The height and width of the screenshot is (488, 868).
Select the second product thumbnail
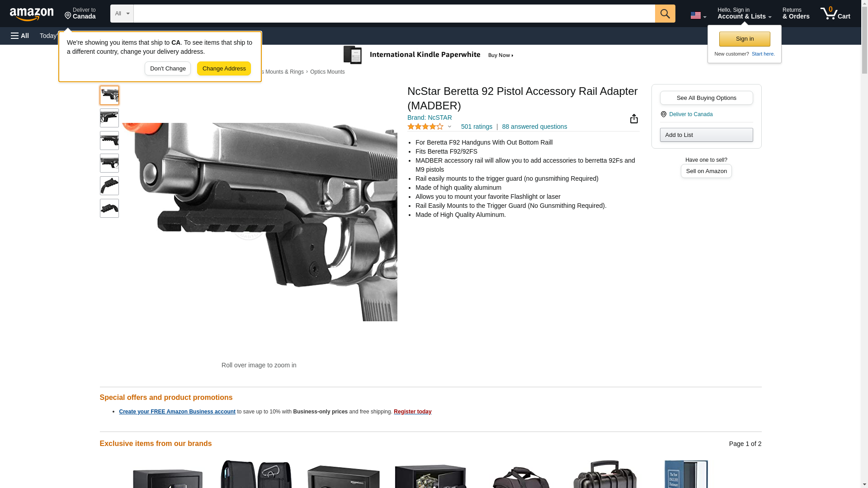(109, 118)
